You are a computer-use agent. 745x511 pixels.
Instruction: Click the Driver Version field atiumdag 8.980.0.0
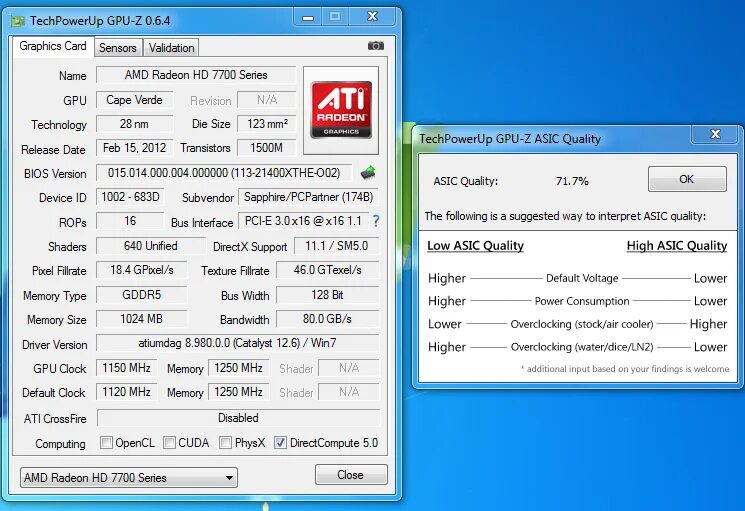pyautogui.click(x=238, y=342)
